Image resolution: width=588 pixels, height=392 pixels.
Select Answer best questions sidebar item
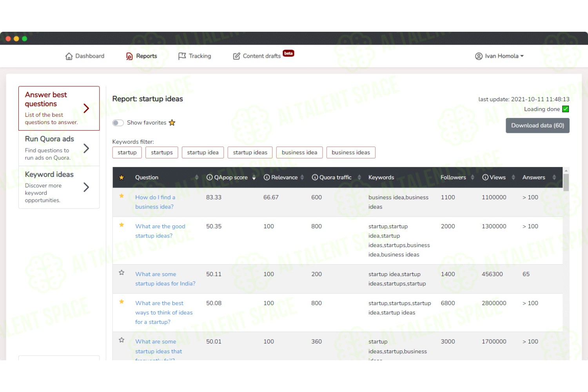click(59, 108)
